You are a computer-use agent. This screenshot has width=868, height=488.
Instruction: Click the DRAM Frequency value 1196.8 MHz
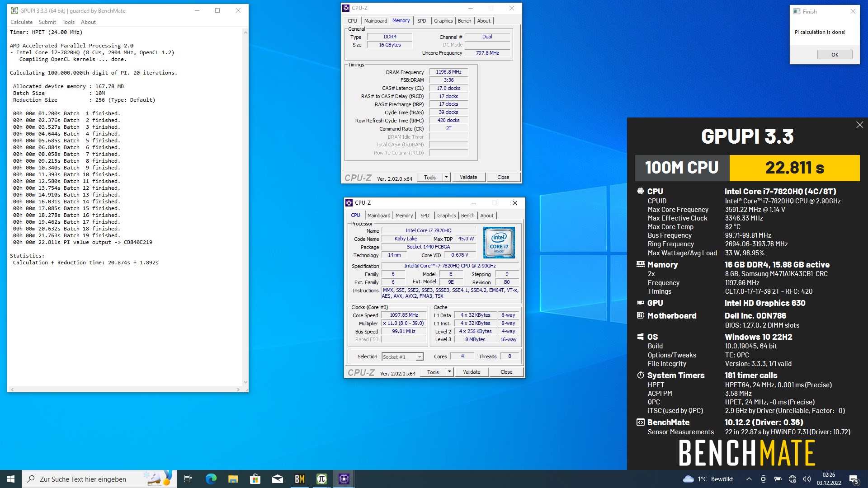click(x=448, y=72)
